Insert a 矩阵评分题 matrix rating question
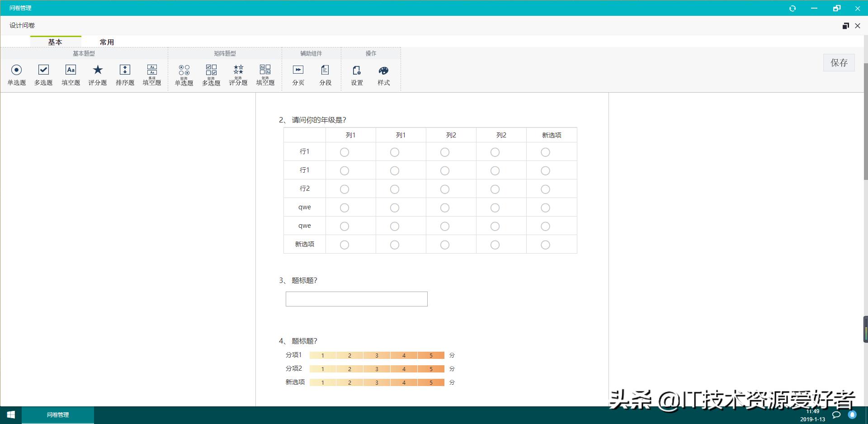Screen dimensions: 868x424 238,74
